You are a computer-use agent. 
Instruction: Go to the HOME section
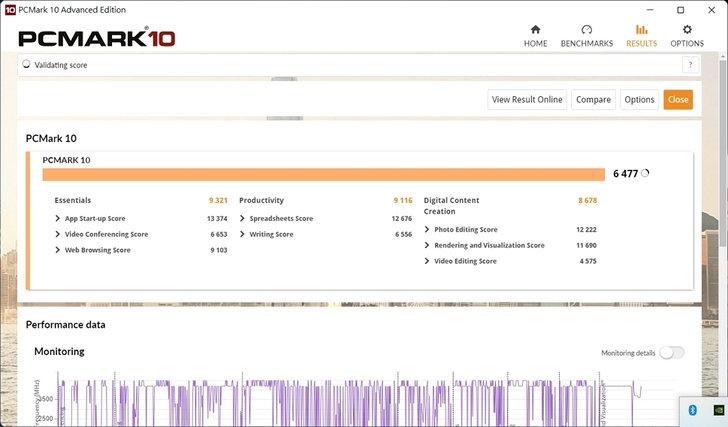pos(535,36)
